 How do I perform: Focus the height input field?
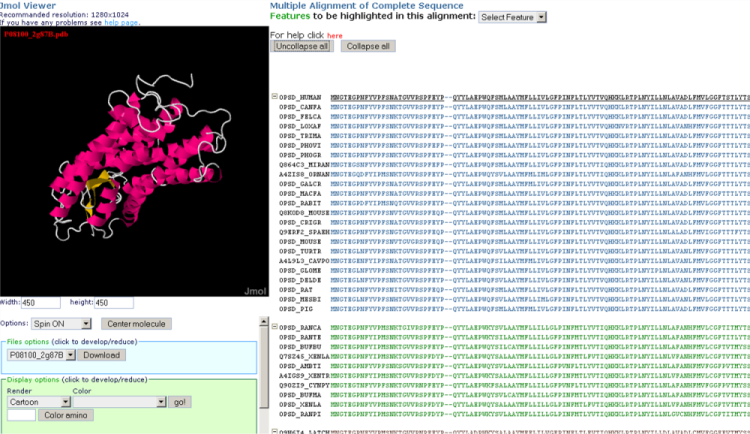pyautogui.click(x=114, y=303)
